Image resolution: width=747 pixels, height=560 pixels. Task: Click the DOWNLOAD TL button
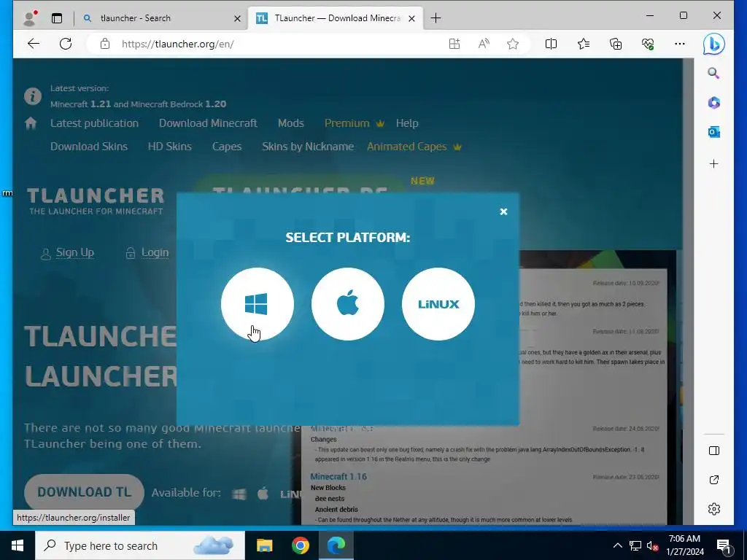(x=85, y=492)
